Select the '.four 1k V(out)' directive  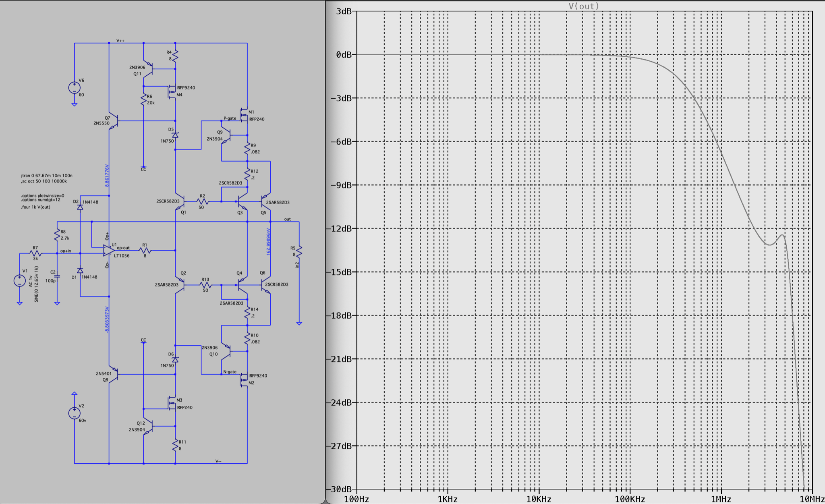[x=36, y=207]
